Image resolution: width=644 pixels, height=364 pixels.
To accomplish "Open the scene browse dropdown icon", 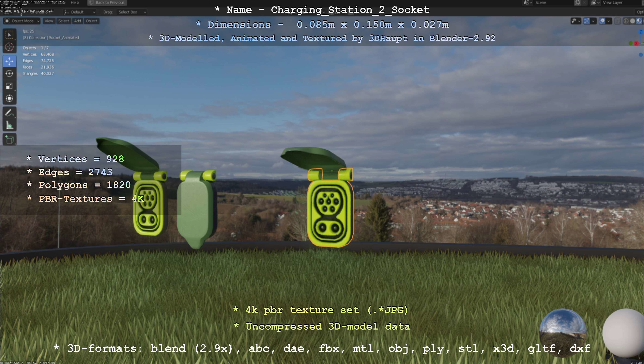I will point(528,2).
